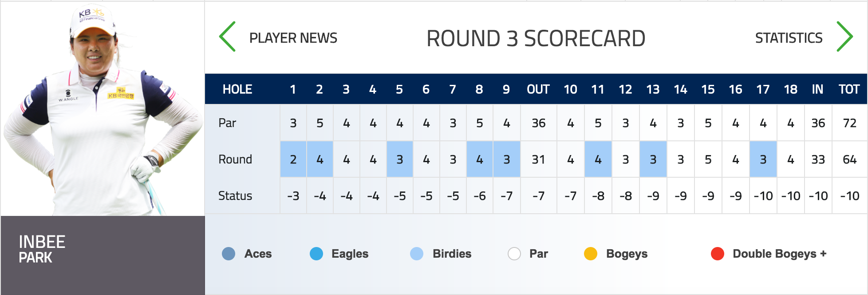868x295 pixels.
Task: Click the hole 17 birdie score
Action: click(x=763, y=159)
